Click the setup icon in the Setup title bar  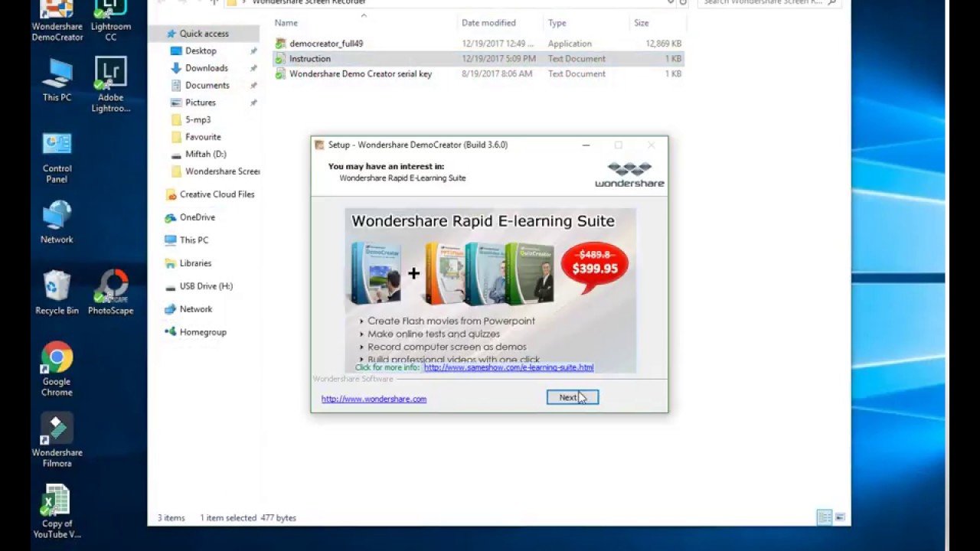[319, 145]
